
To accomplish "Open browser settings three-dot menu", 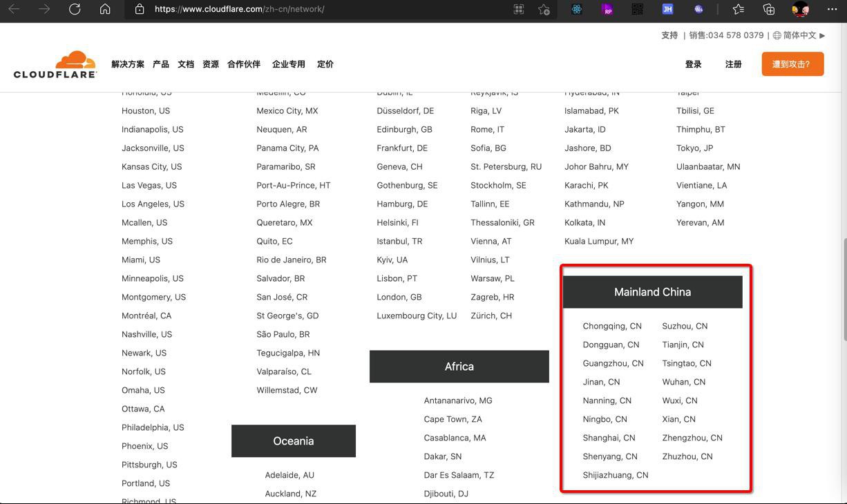I will (832, 9).
